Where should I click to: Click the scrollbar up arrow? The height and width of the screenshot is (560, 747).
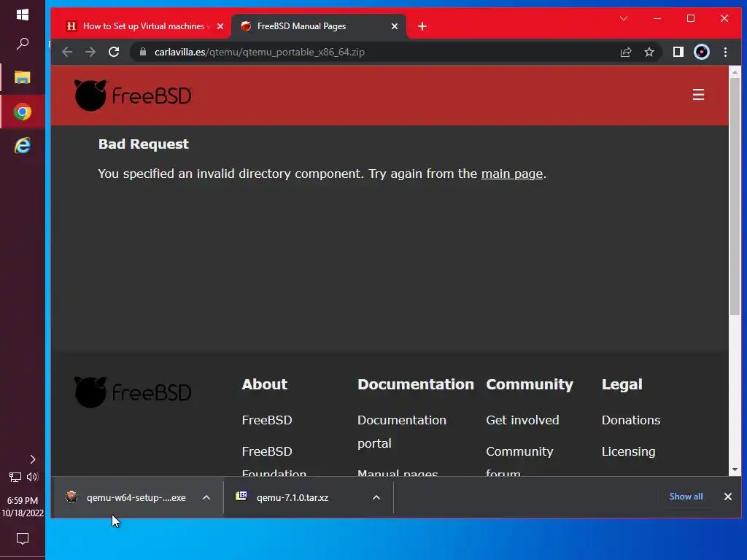point(735,72)
